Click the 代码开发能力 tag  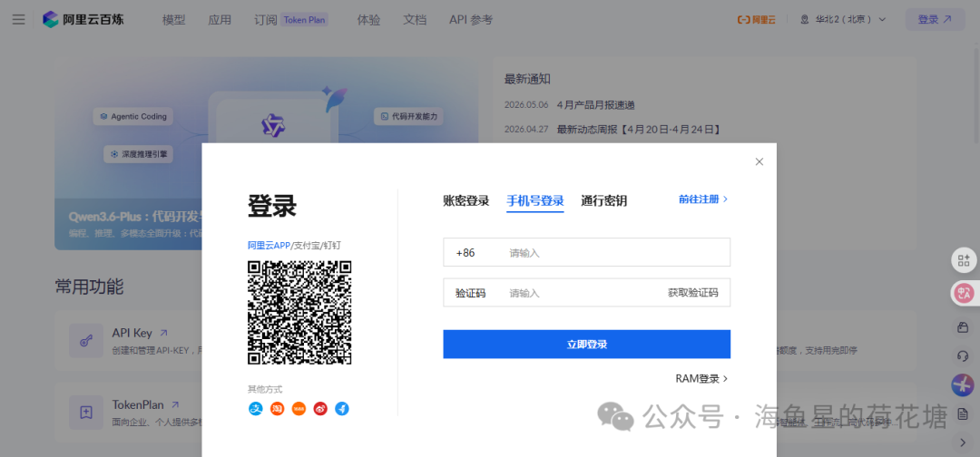(408, 116)
